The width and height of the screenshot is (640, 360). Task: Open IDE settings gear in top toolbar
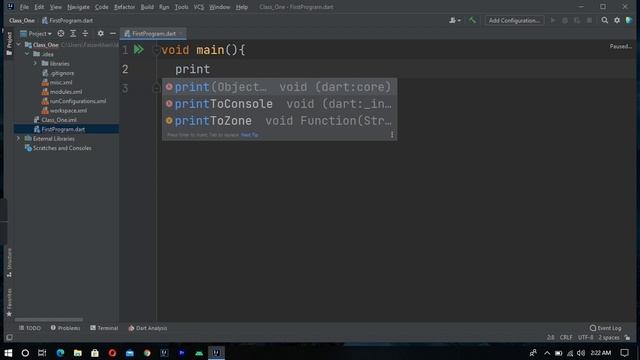[x=617, y=20]
